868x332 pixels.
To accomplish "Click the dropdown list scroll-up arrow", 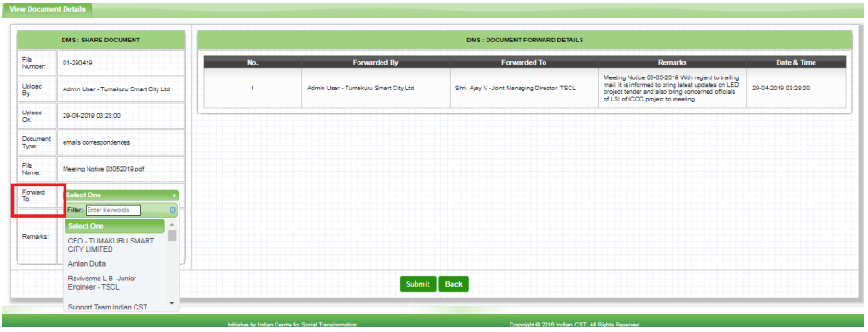I will point(171,224).
